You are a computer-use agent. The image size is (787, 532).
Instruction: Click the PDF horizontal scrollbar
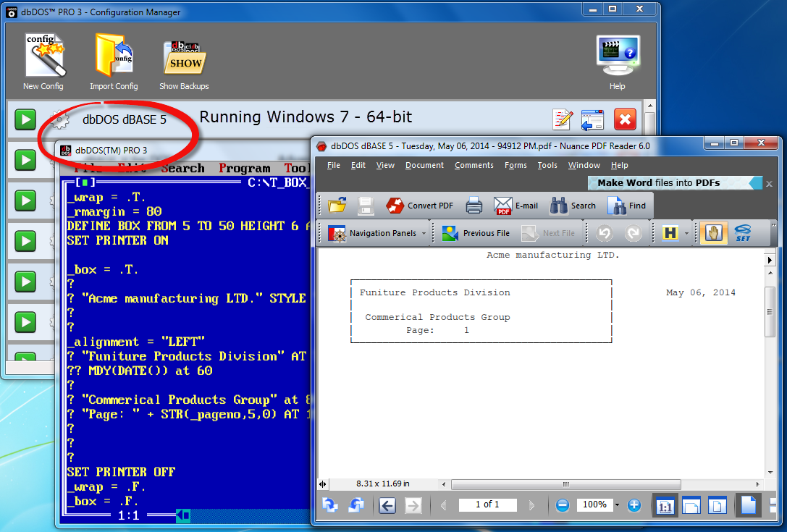click(x=565, y=484)
